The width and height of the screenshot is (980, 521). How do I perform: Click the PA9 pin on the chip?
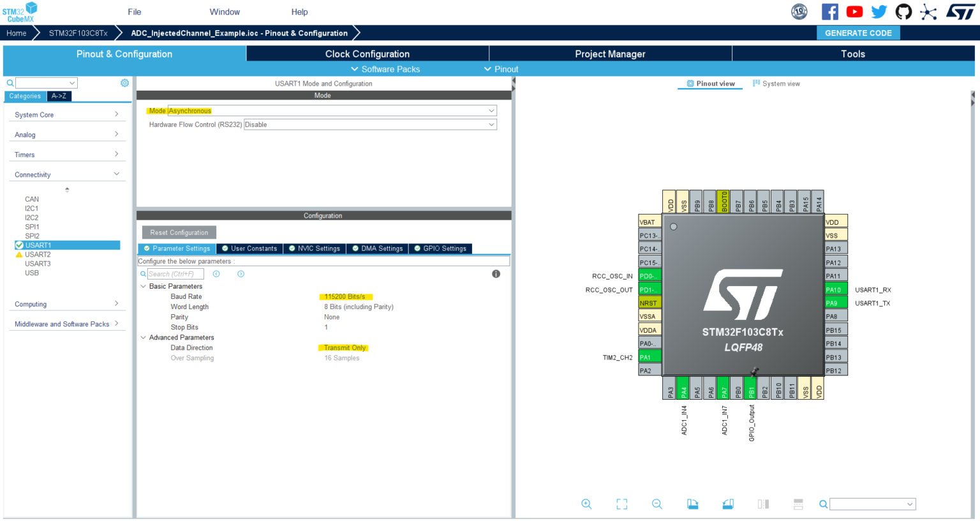(x=835, y=303)
